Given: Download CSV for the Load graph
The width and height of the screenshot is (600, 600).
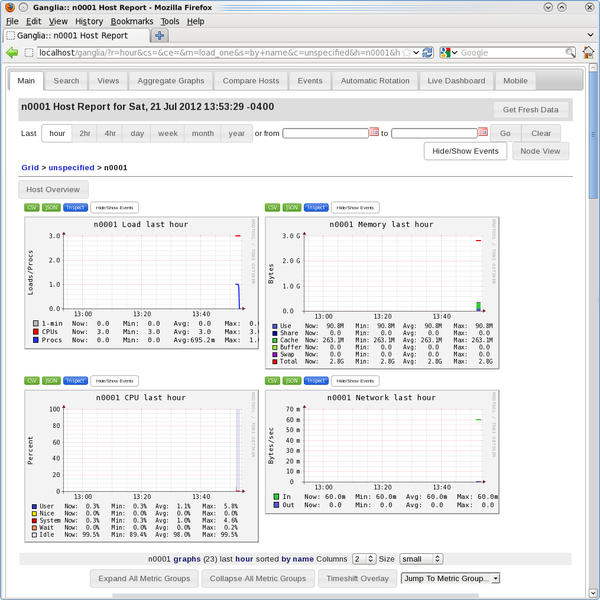Looking at the screenshot, I should (32, 207).
